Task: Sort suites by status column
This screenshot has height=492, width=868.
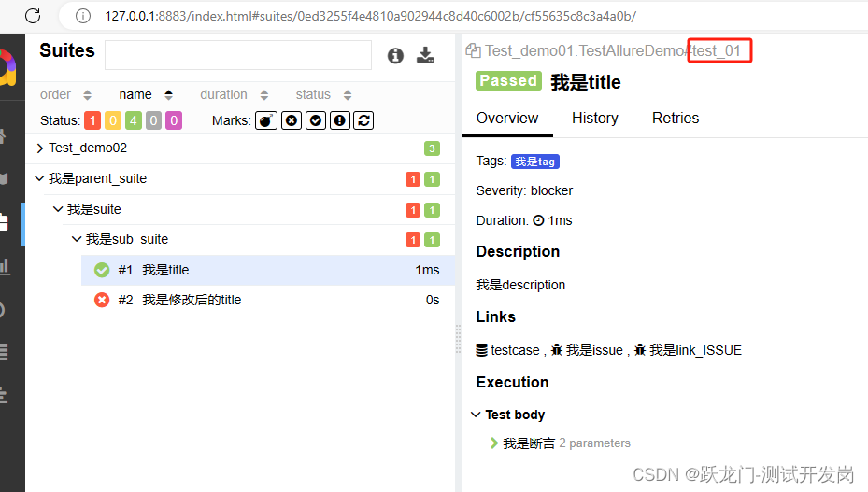Action: point(324,94)
